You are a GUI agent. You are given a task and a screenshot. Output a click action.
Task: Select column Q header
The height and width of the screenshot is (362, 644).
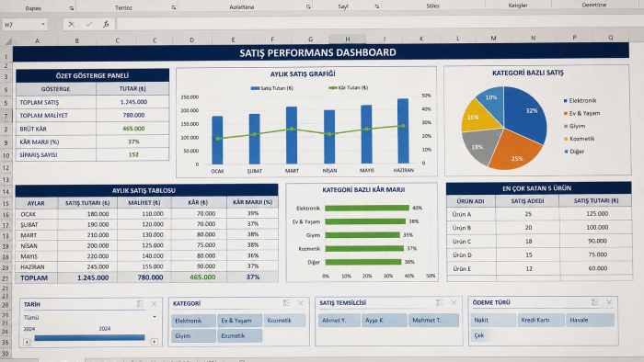tap(611, 38)
